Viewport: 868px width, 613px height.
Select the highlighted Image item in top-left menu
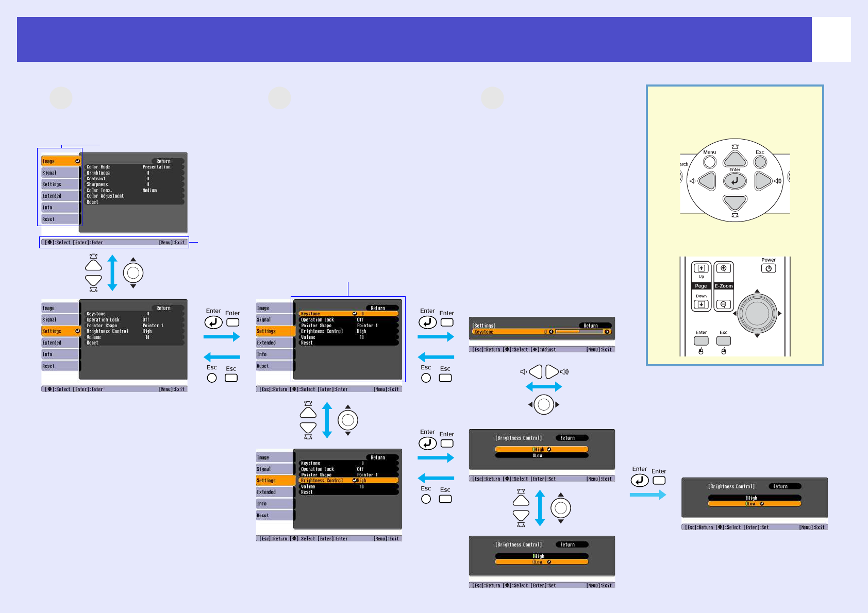pos(60,161)
